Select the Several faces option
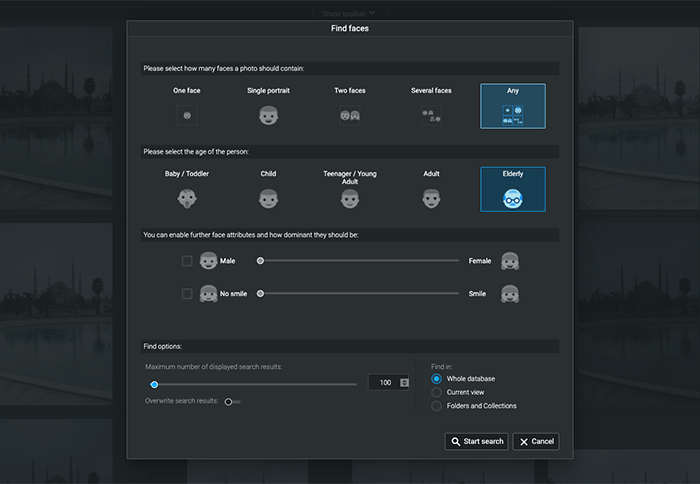The height and width of the screenshot is (484, 700). (x=431, y=115)
